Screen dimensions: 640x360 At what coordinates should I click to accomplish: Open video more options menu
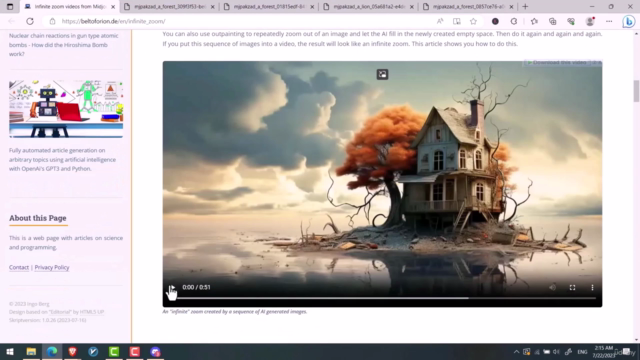coord(592,287)
